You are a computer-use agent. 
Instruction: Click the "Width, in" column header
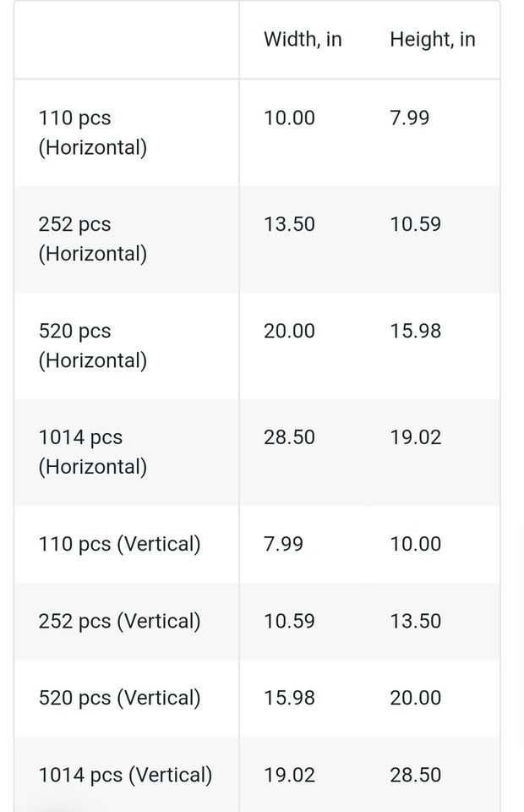(303, 39)
